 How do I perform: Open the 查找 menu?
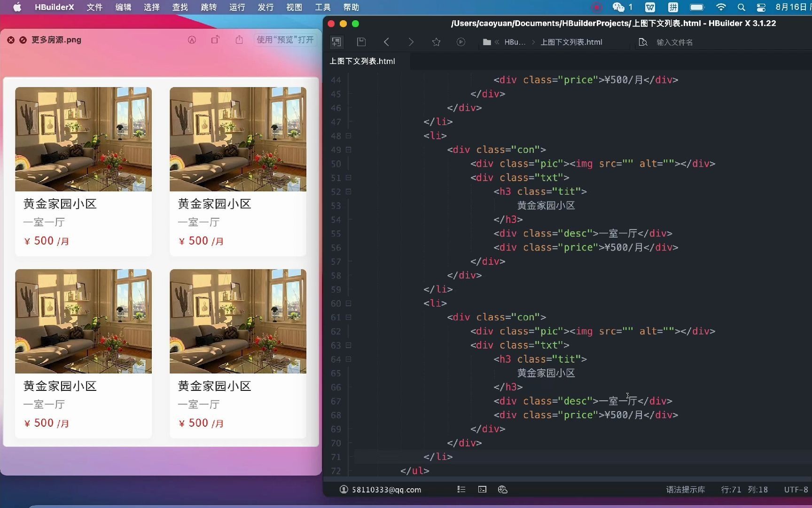click(180, 7)
